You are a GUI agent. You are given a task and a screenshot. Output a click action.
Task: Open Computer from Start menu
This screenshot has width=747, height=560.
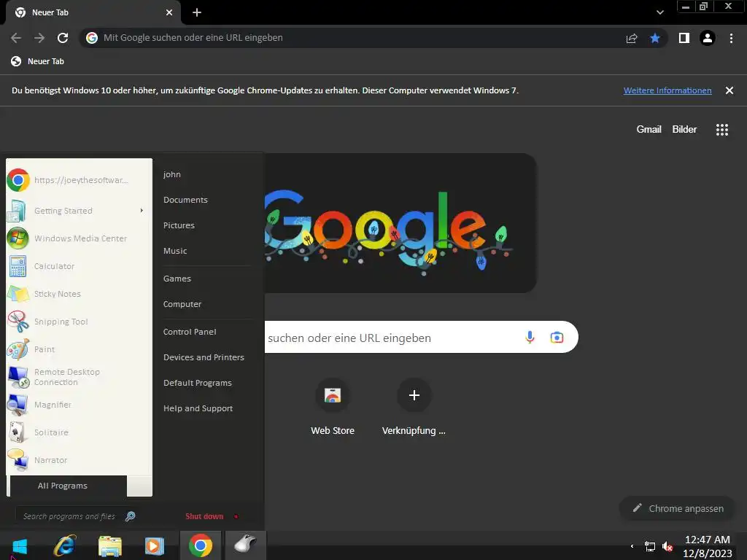coord(182,304)
